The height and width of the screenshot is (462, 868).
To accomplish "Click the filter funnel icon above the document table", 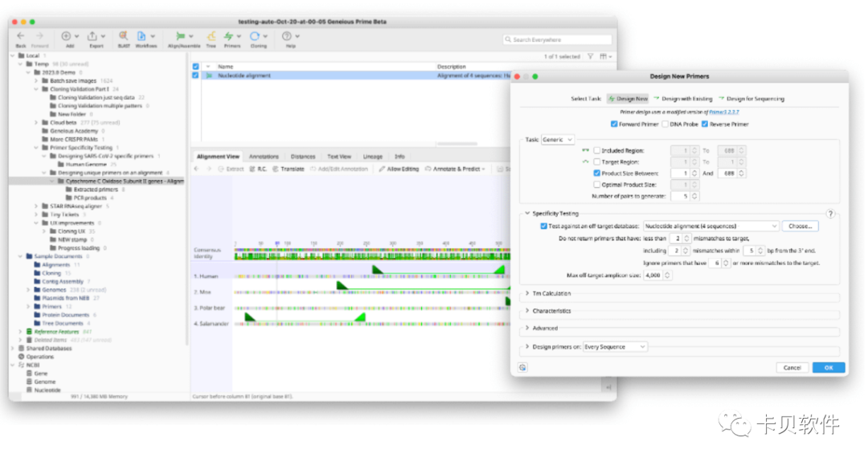I will (590, 56).
